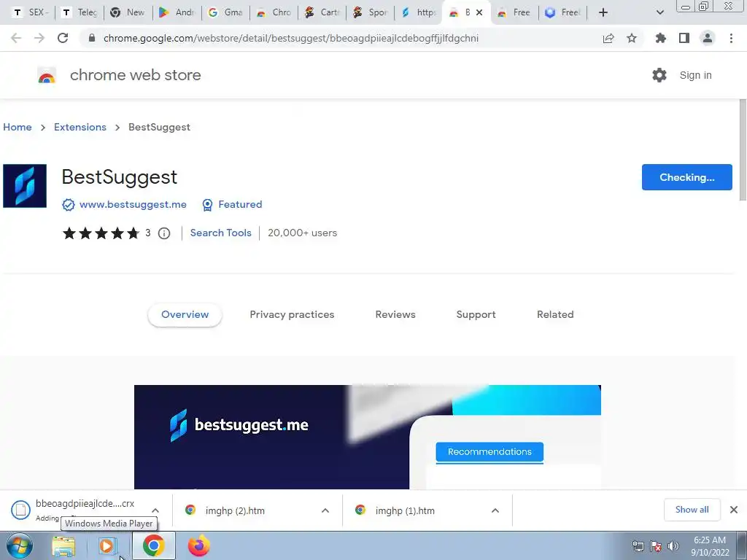Viewport: 747px width, 560px height.
Task: Expand options for bbeoagdpiieajlcde crx download
Action: 155,510
